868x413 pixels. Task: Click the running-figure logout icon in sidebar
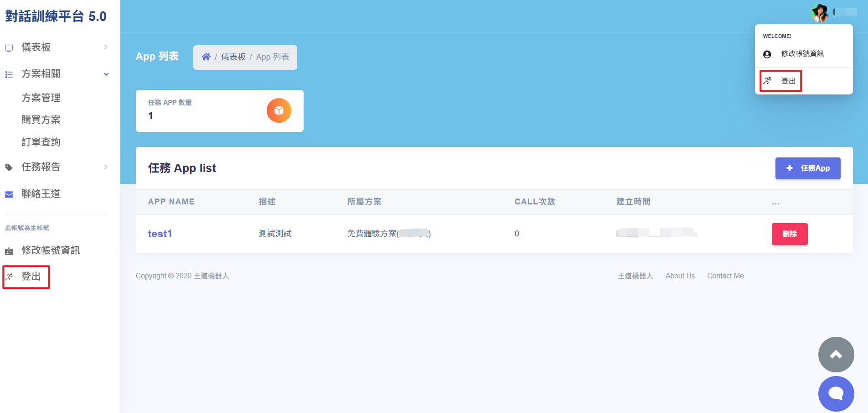coord(9,276)
